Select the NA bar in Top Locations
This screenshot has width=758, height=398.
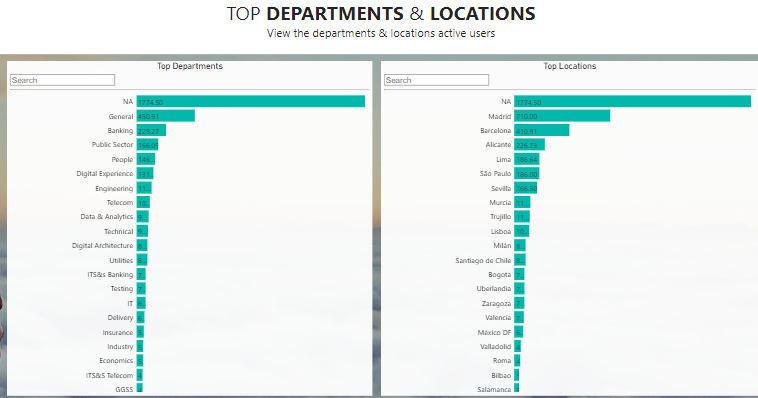coord(632,102)
